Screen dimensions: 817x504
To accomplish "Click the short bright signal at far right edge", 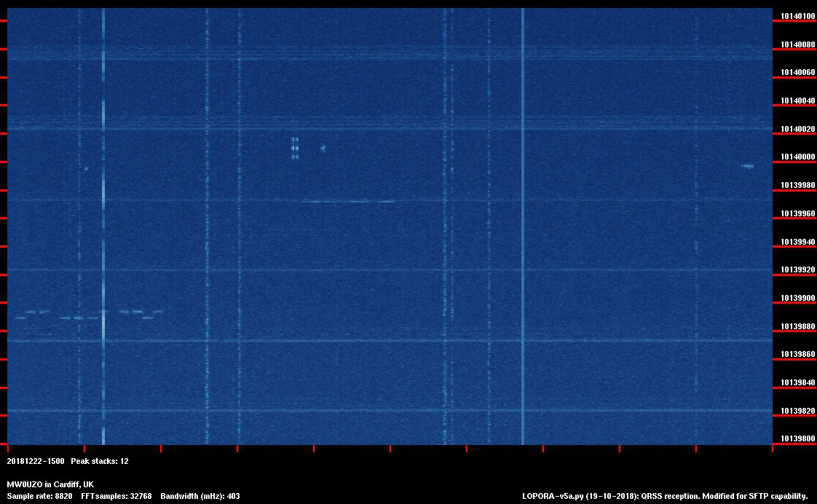I will 747,166.
